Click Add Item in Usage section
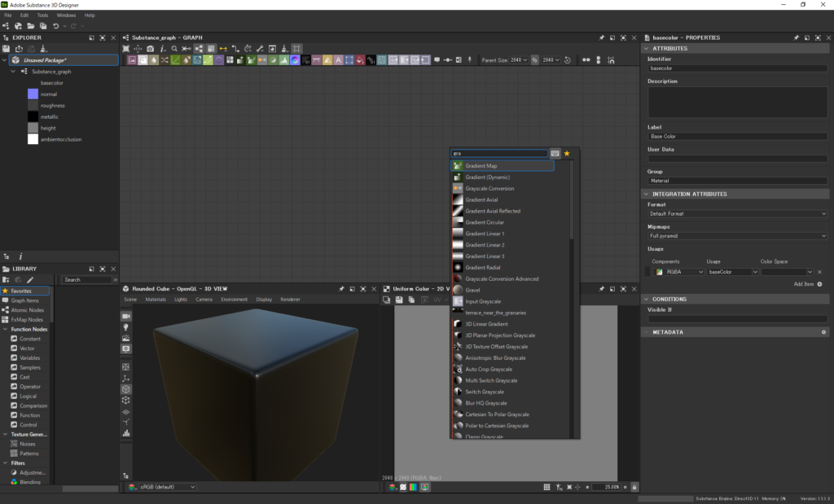 [x=807, y=284]
